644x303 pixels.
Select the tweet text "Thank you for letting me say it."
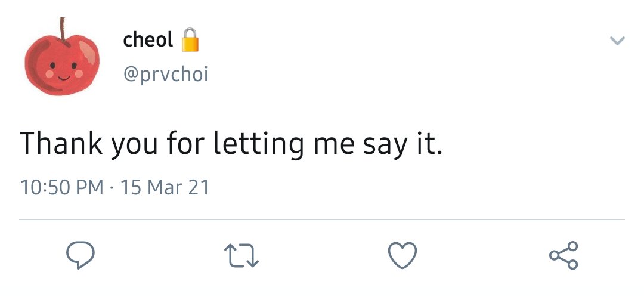click(231, 144)
